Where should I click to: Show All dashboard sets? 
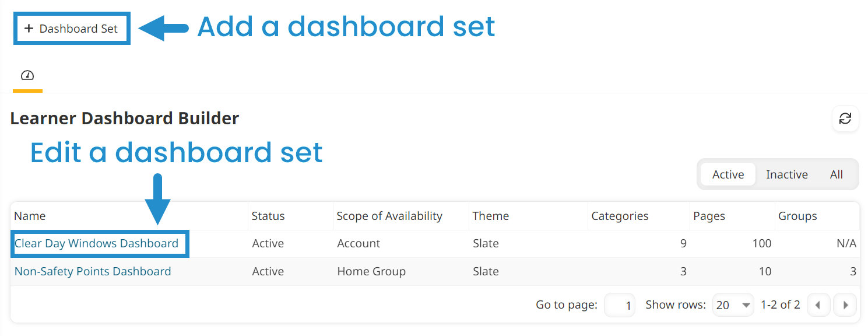(x=837, y=174)
